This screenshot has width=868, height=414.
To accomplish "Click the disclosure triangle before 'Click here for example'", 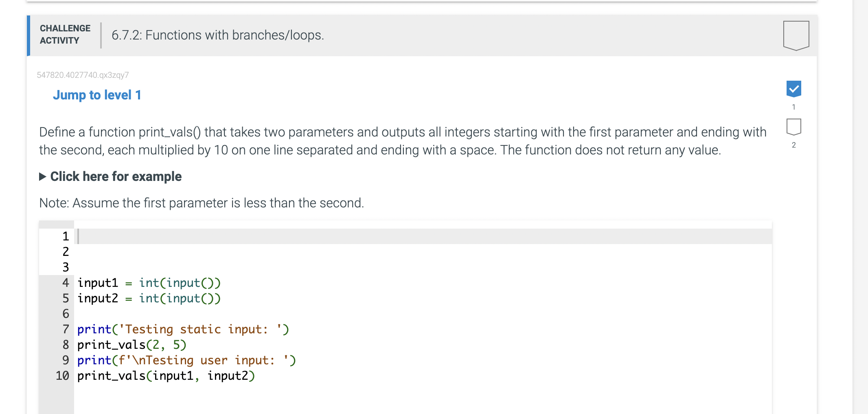I will coord(42,176).
